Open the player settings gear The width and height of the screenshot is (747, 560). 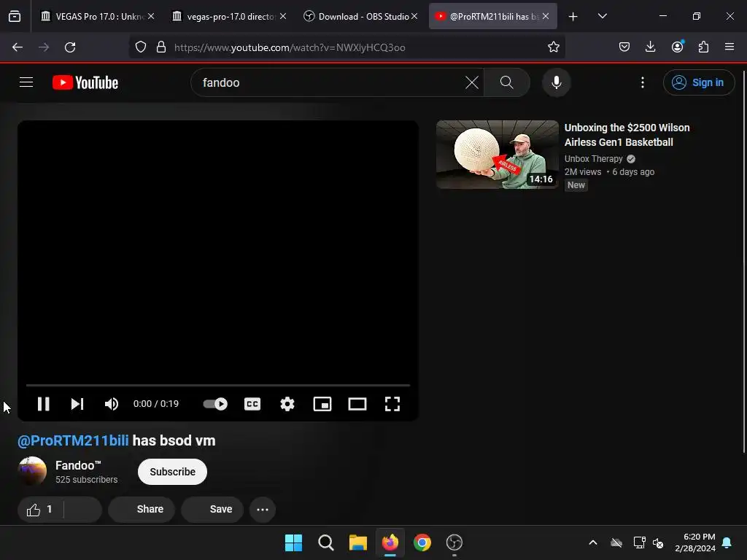point(287,404)
